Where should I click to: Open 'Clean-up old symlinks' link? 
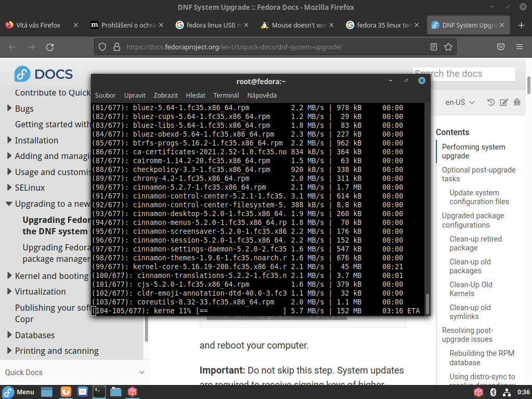[470, 312]
